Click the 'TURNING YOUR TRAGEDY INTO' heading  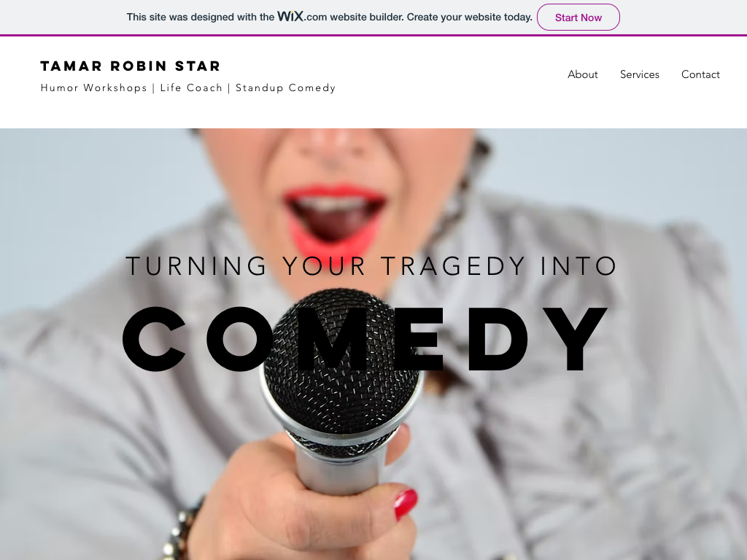point(371,265)
